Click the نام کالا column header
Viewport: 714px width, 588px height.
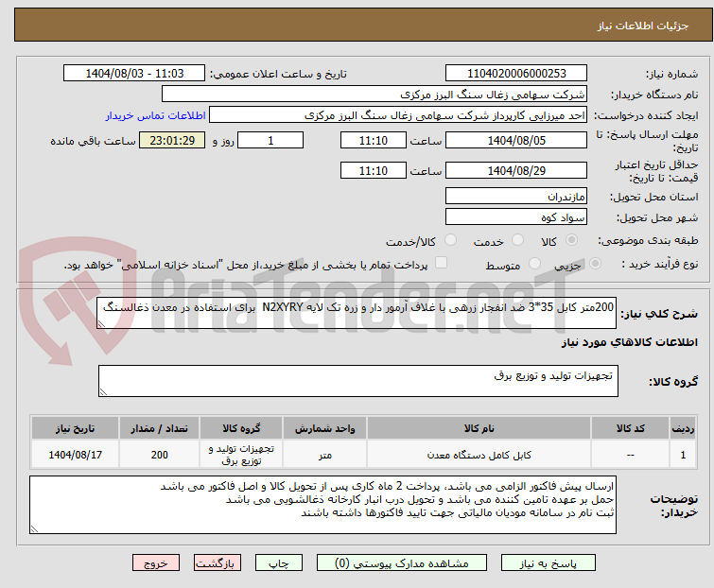coord(479,428)
